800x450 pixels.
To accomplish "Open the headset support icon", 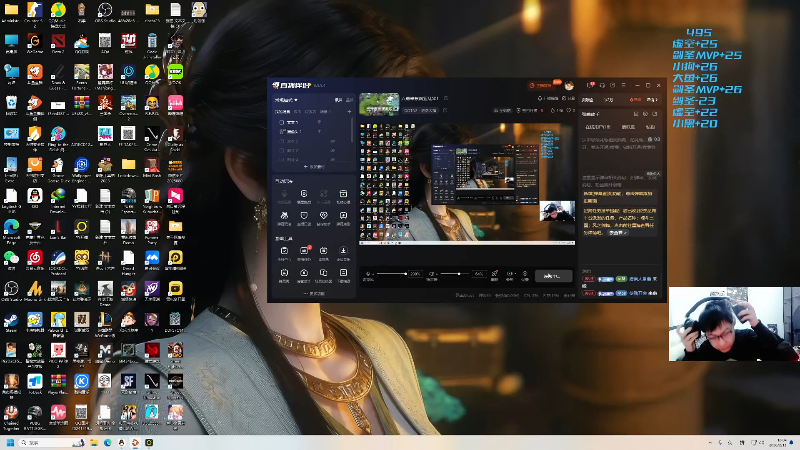I will [602, 85].
